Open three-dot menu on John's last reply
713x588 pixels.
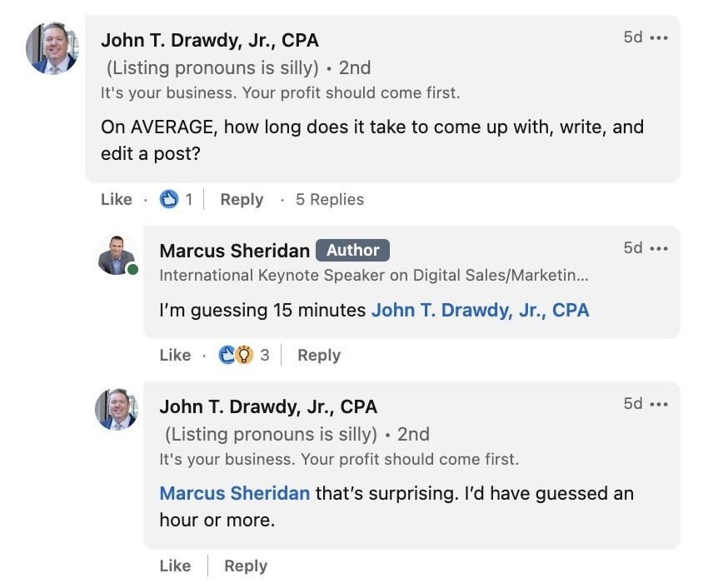[659, 405]
